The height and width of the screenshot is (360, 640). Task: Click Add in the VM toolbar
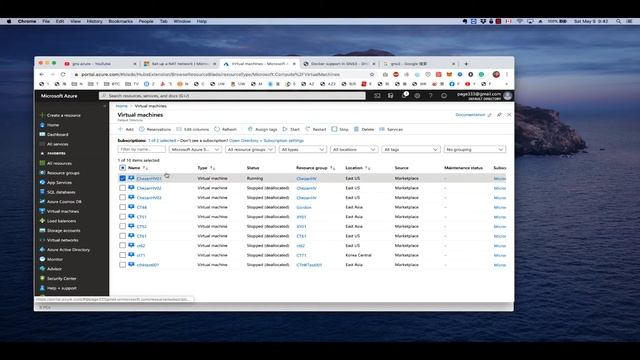tap(126, 129)
